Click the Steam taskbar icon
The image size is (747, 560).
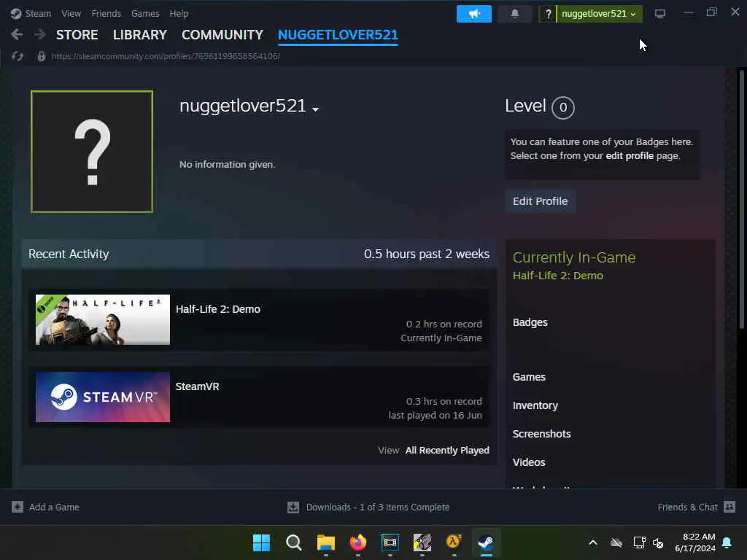[486, 542]
